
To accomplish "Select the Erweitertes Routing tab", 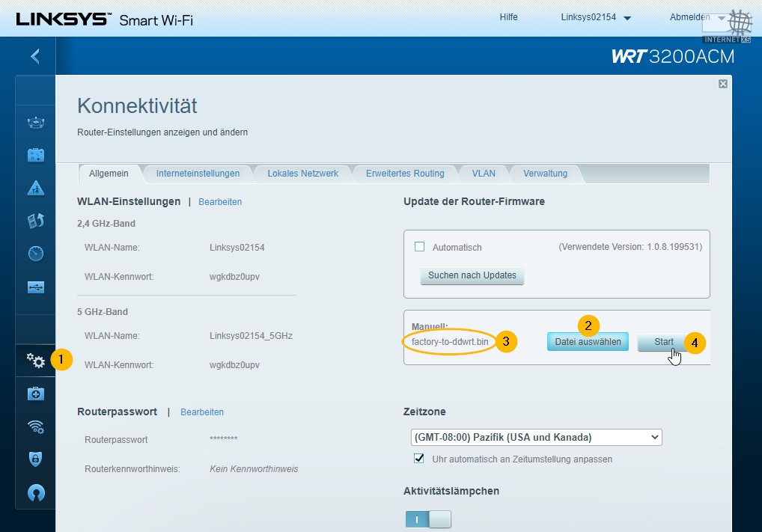I will pyautogui.click(x=405, y=174).
